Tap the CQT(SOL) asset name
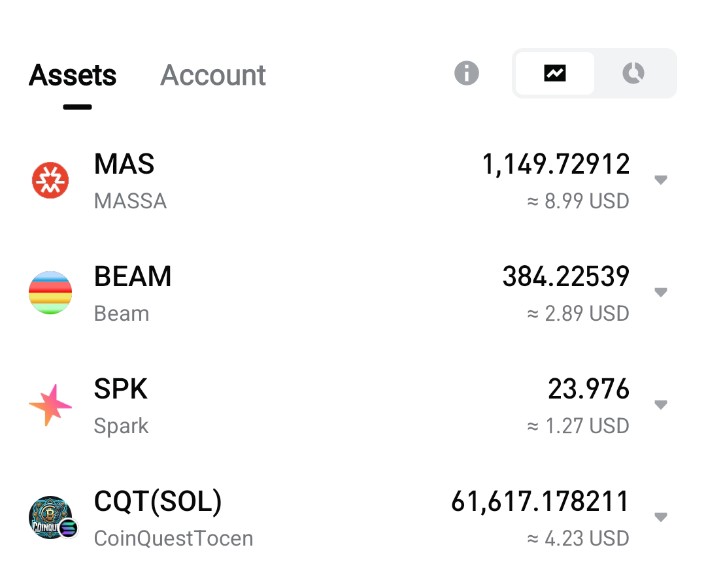The image size is (706, 586). tap(158, 501)
